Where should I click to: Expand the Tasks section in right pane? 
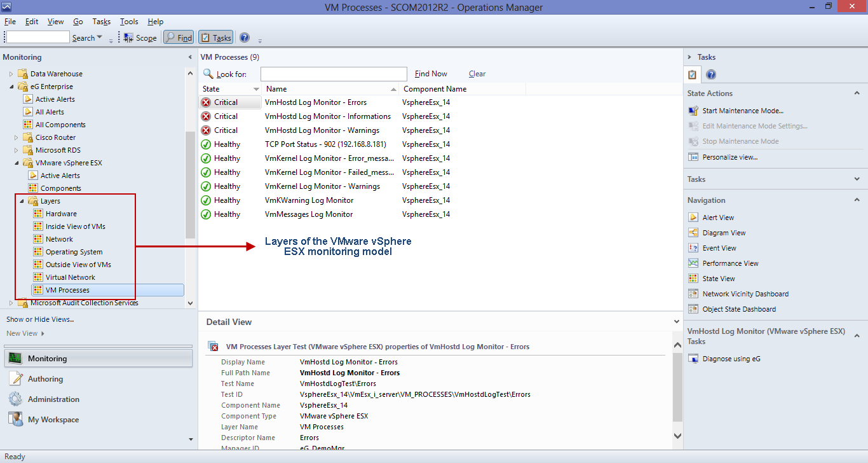[857, 179]
